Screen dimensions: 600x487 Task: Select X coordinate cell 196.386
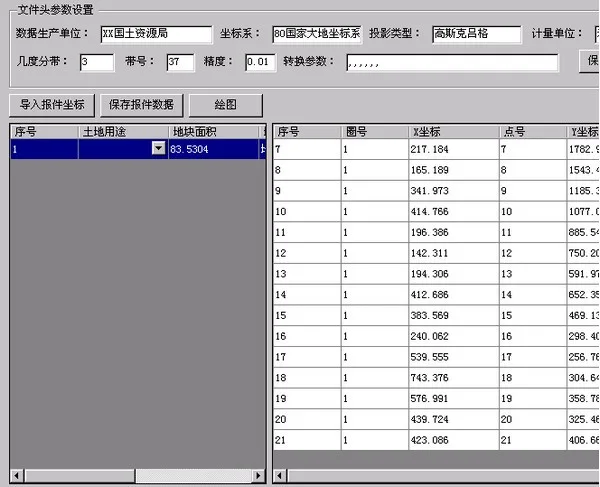click(454, 232)
